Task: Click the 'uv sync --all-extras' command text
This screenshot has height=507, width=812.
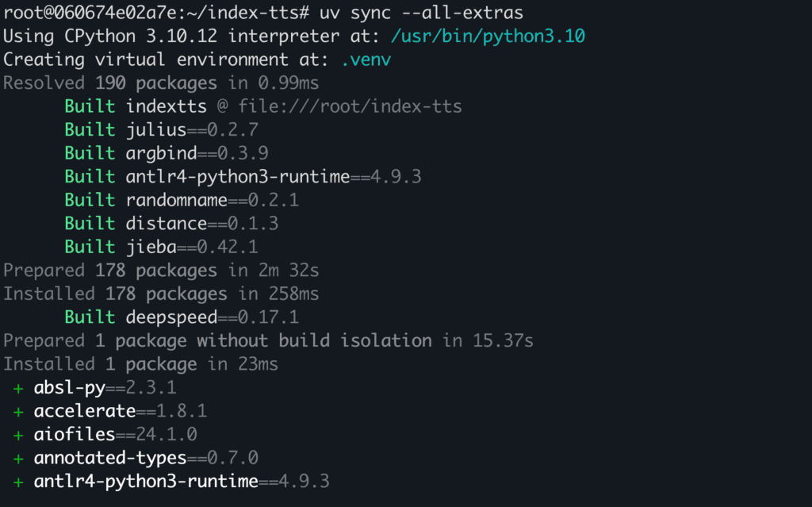Action: coord(422,13)
